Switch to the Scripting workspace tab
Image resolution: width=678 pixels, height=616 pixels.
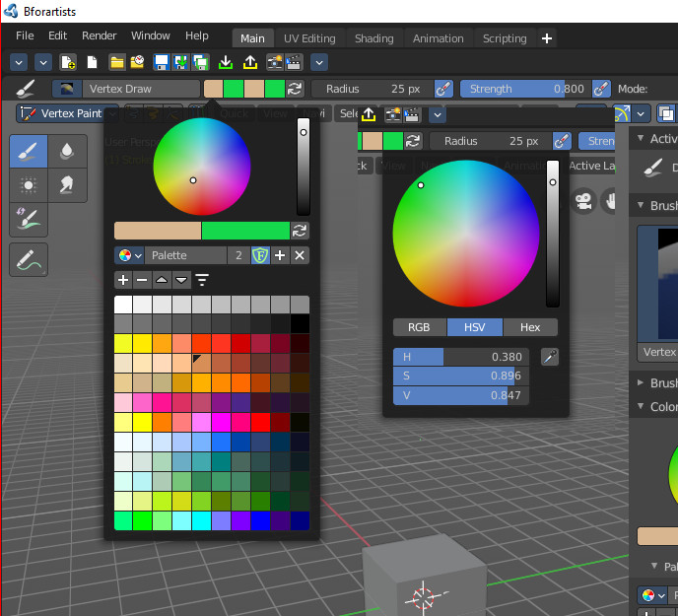click(505, 38)
